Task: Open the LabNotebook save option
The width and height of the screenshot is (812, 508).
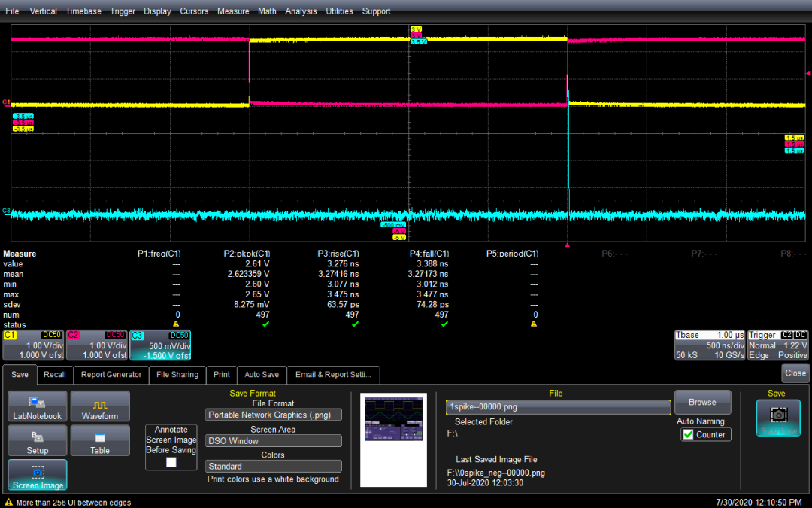Action: coord(37,406)
